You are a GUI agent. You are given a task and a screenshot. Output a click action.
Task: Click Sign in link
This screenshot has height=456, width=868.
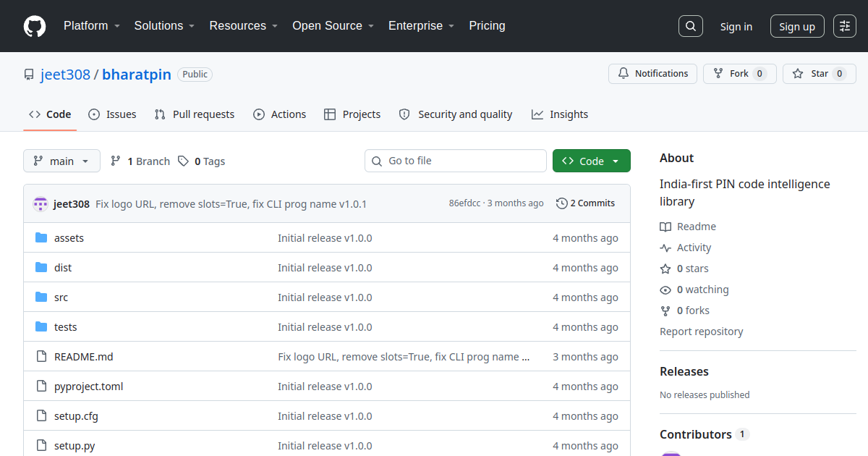pyautogui.click(x=736, y=27)
